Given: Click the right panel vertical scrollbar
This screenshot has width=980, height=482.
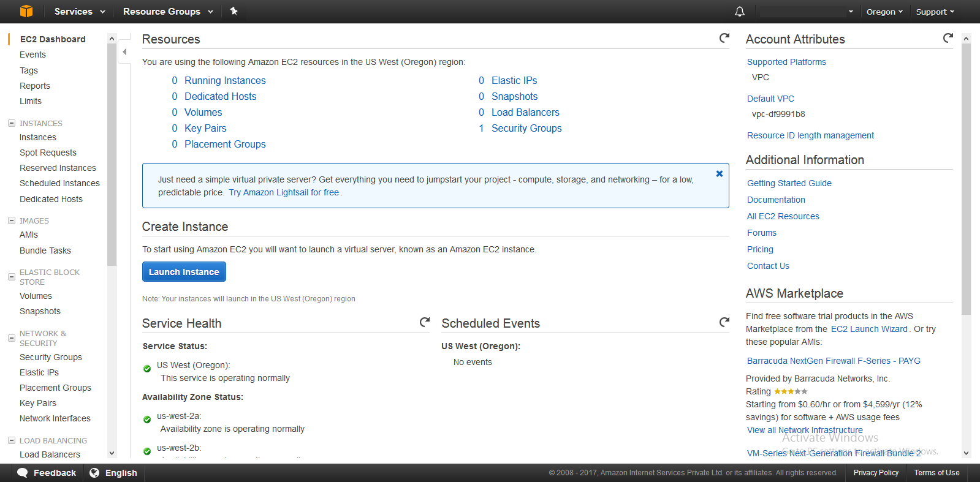Looking at the screenshot, I should 966,184.
